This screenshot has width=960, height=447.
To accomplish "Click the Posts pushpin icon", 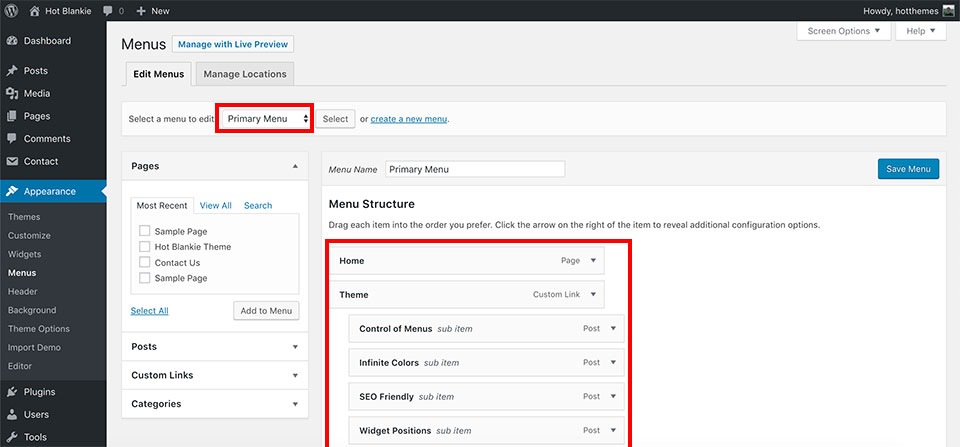I will [12, 70].
